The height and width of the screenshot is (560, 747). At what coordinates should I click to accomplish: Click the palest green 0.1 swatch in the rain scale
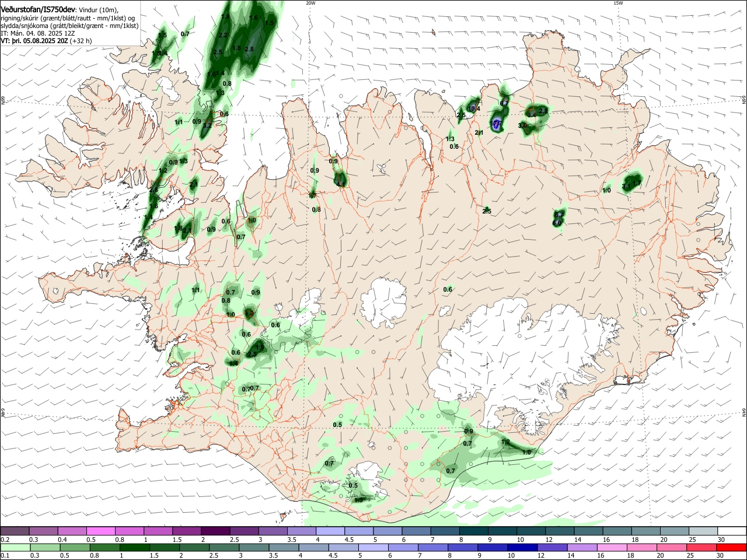pos(15,547)
